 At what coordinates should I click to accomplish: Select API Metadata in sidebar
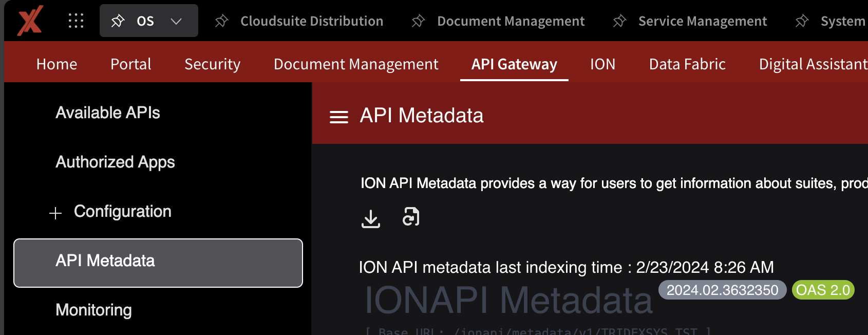click(x=158, y=263)
